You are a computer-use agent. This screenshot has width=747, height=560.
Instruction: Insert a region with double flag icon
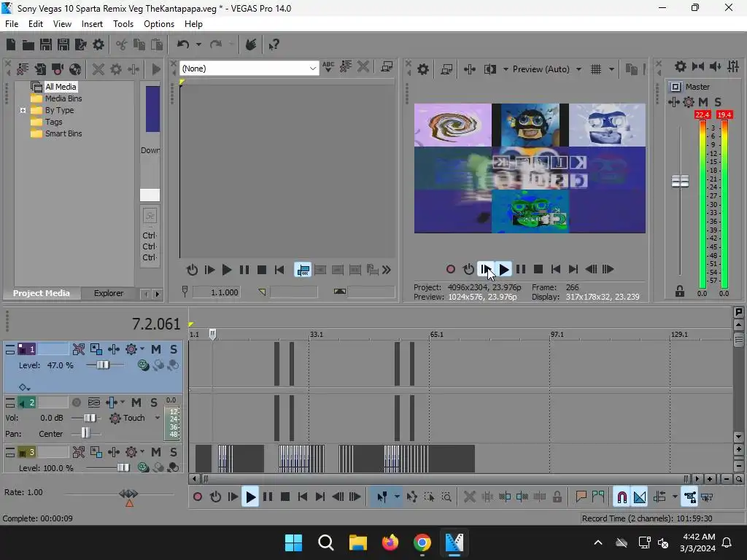tap(598, 497)
